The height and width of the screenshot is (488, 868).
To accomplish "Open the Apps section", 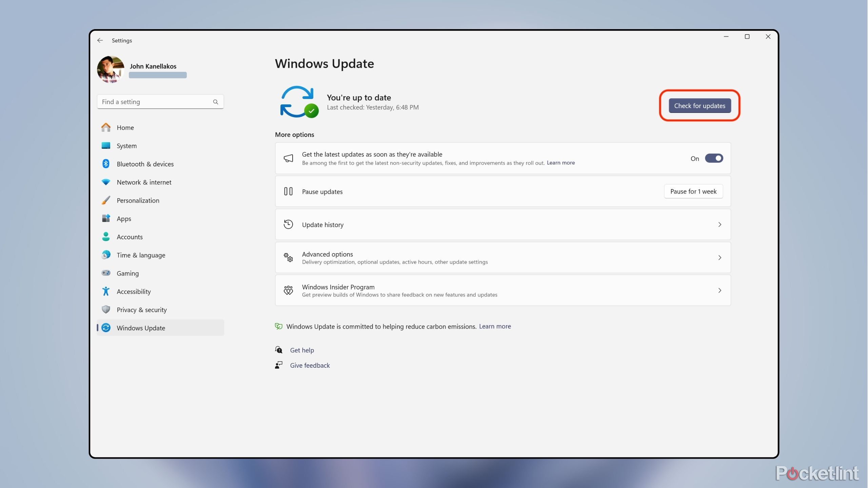I will point(160,219).
